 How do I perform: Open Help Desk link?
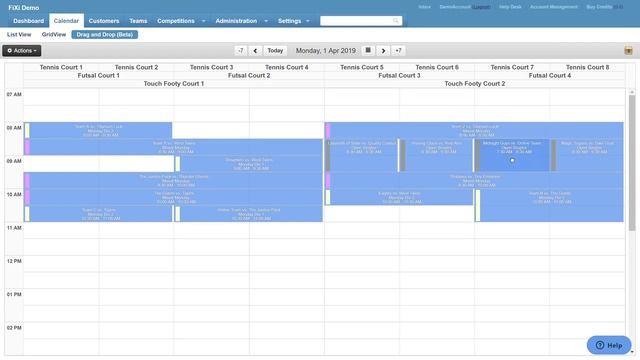pyautogui.click(x=510, y=7)
